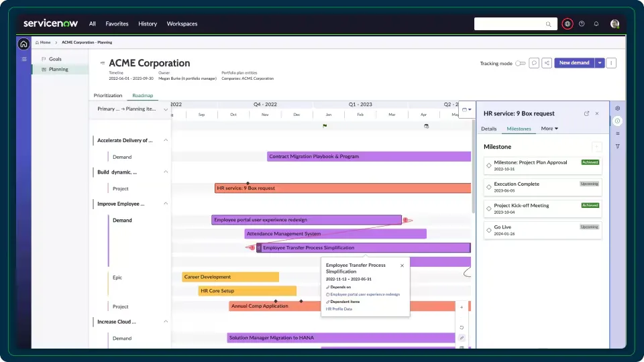Switch to the Details tab
Screen dimensions: 644x362
[x=489, y=129]
